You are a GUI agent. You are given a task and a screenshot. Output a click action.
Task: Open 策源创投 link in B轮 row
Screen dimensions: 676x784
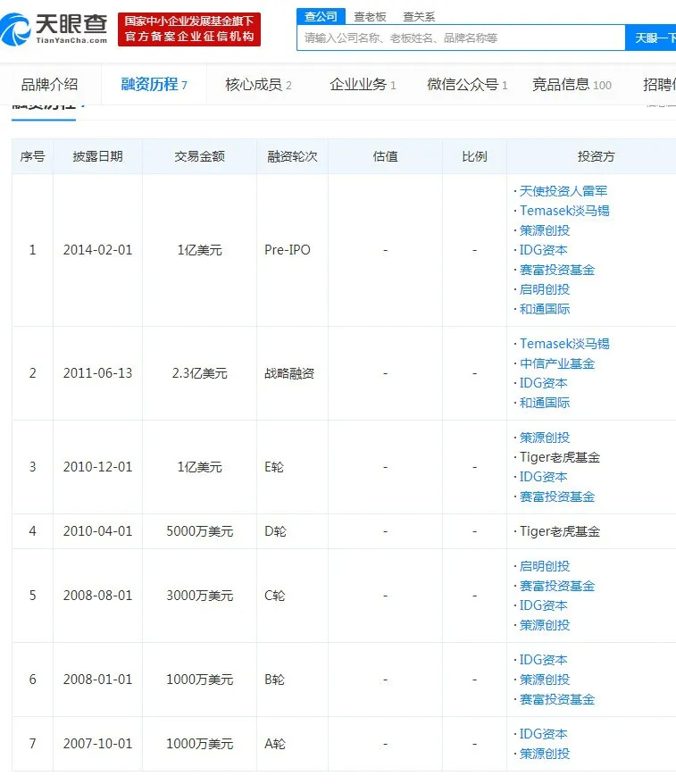[545, 680]
